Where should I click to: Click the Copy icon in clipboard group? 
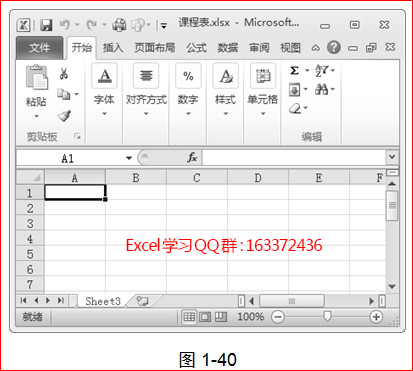tap(63, 94)
